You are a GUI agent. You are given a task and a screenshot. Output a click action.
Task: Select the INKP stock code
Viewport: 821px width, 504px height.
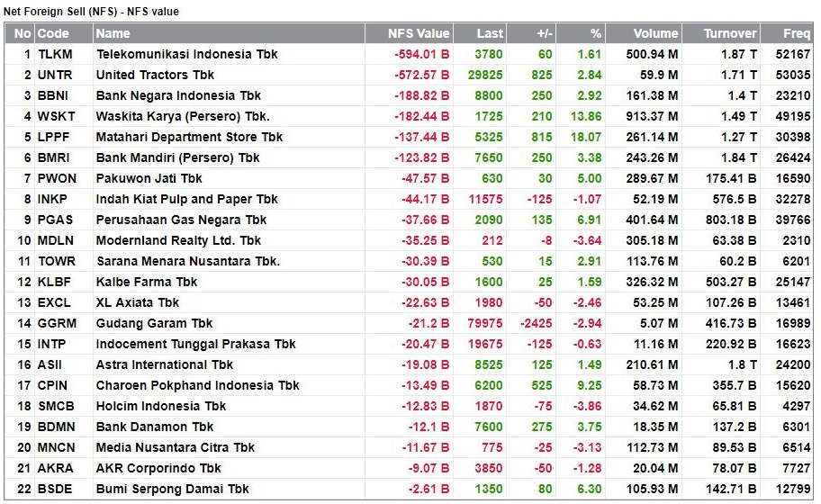coord(52,200)
